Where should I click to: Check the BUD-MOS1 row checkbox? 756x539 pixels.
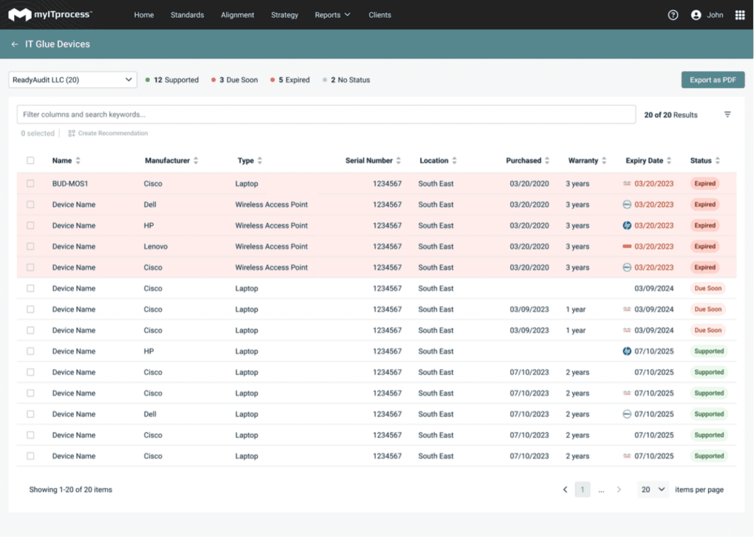click(x=30, y=184)
